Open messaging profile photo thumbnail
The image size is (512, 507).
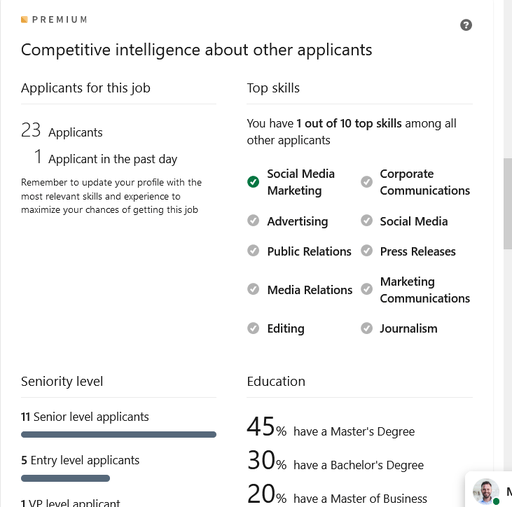point(486,491)
